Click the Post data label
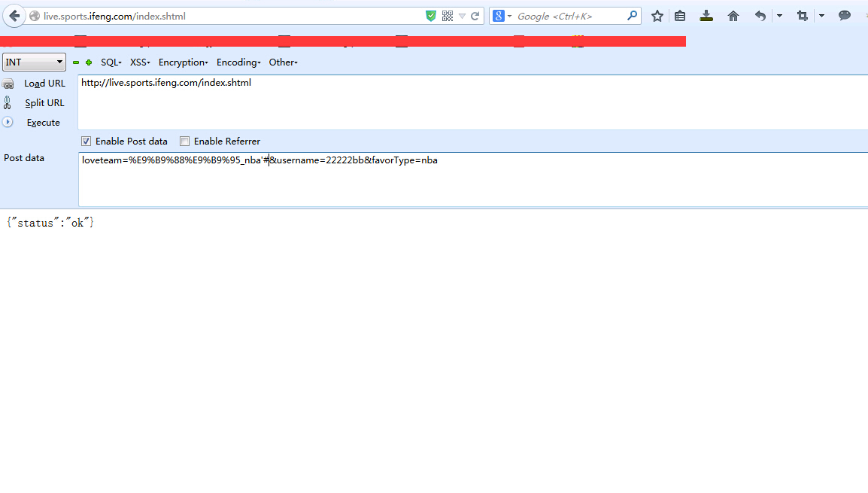This screenshot has height=493, width=868. coord(24,158)
